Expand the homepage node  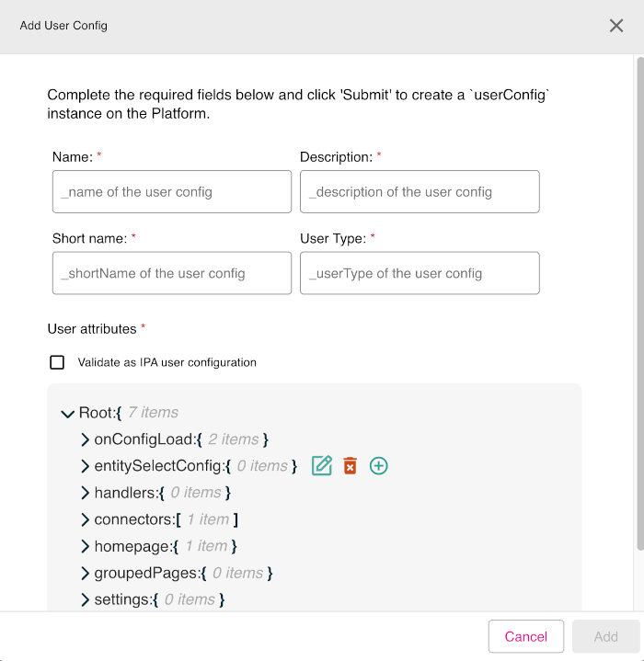86,546
